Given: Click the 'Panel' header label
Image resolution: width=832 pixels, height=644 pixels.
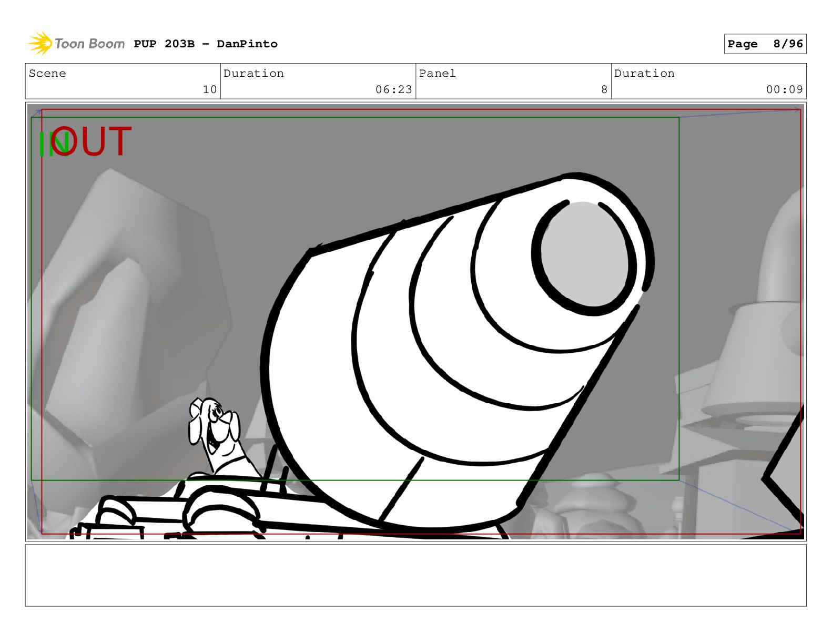Looking at the screenshot, I should point(438,73).
